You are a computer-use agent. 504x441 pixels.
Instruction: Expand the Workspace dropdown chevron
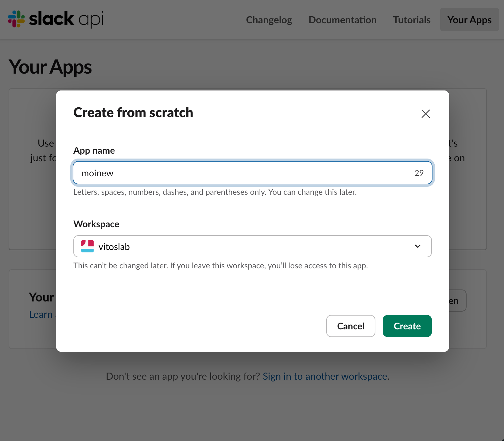[x=417, y=246]
